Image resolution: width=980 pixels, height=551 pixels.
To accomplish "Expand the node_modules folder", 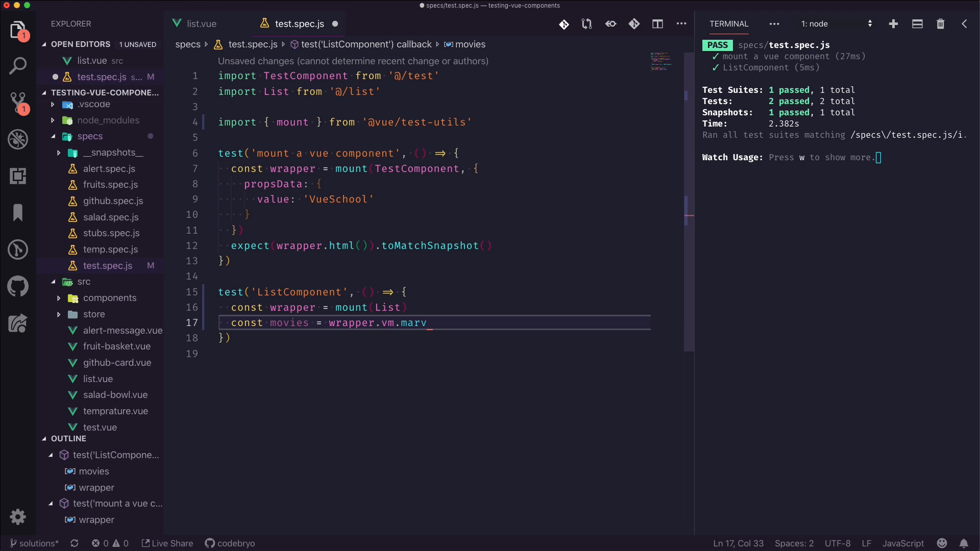I will pos(53,120).
